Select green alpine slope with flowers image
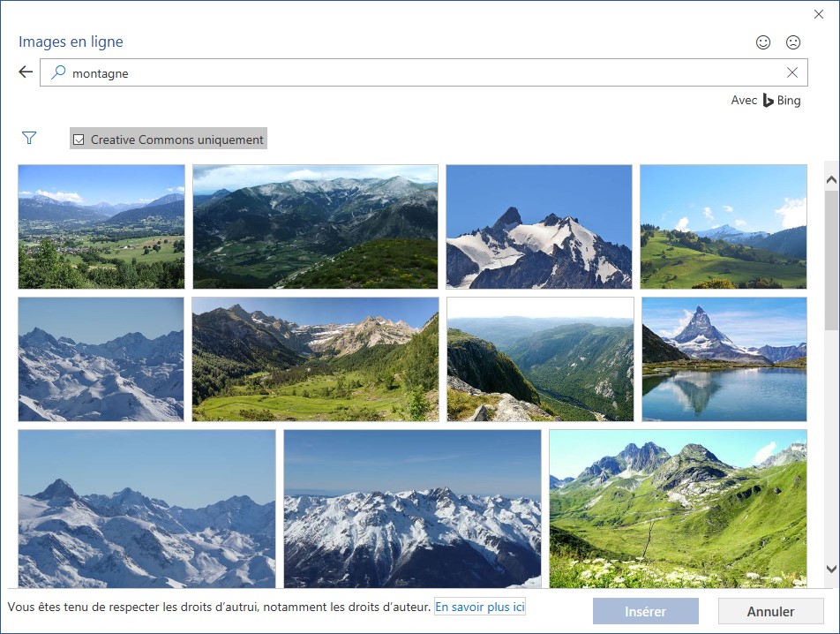The width and height of the screenshot is (840, 634). pos(678,509)
